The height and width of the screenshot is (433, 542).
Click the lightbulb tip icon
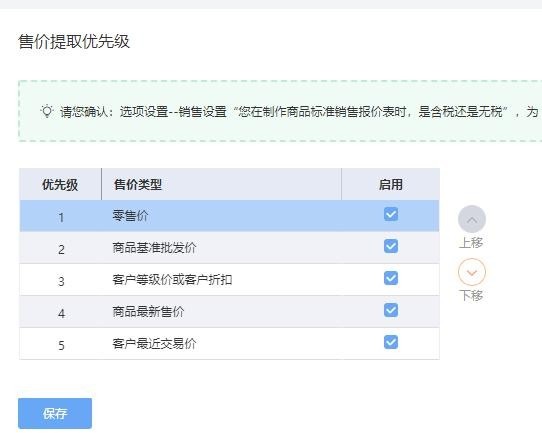pyautogui.click(x=47, y=111)
